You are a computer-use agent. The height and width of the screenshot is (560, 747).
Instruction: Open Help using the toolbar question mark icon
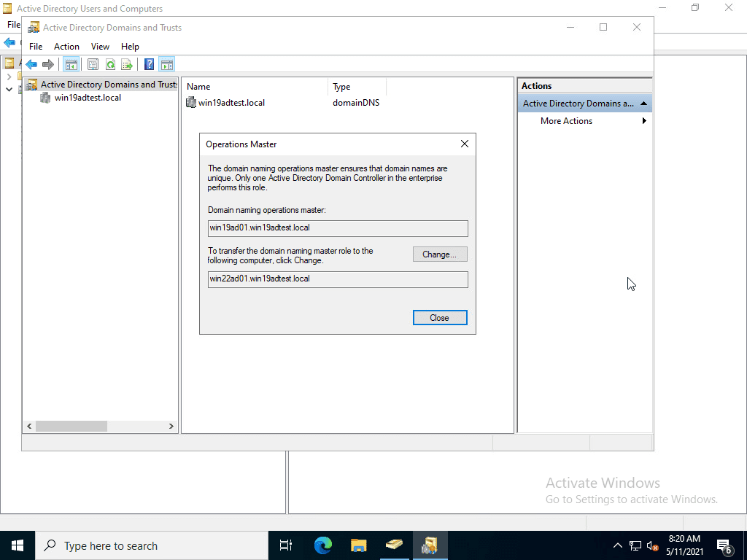click(148, 64)
